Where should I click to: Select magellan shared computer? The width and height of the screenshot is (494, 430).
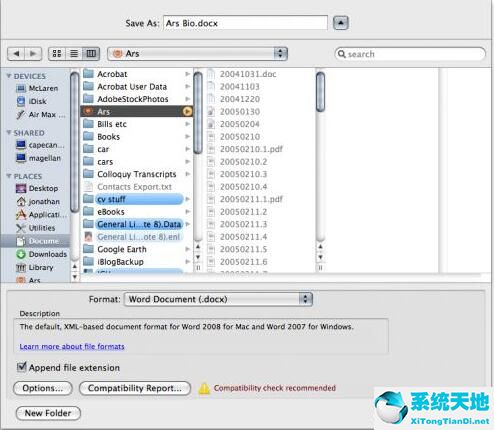(39, 158)
